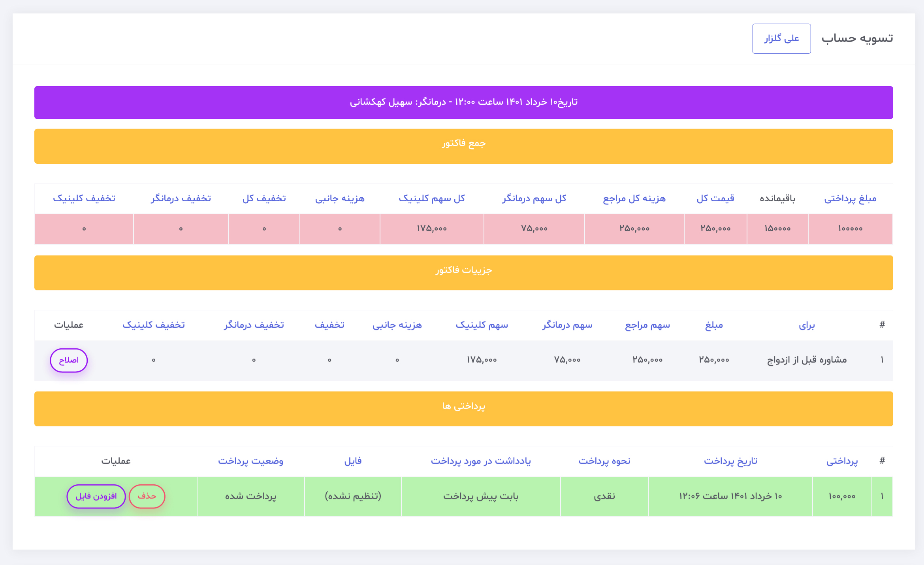924x565 pixels.
Task: Click the تسویه حساب page title
Action: [857, 38]
